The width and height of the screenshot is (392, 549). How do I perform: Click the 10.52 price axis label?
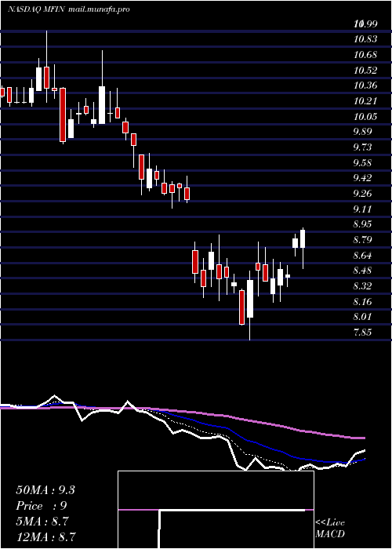coord(365,71)
